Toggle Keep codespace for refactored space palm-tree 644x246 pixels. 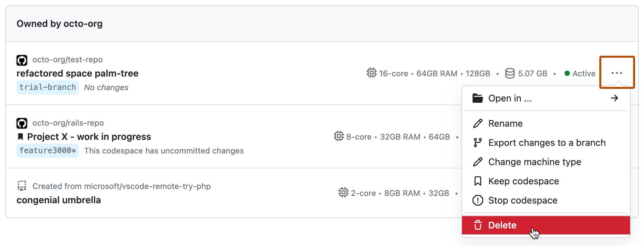(x=524, y=181)
